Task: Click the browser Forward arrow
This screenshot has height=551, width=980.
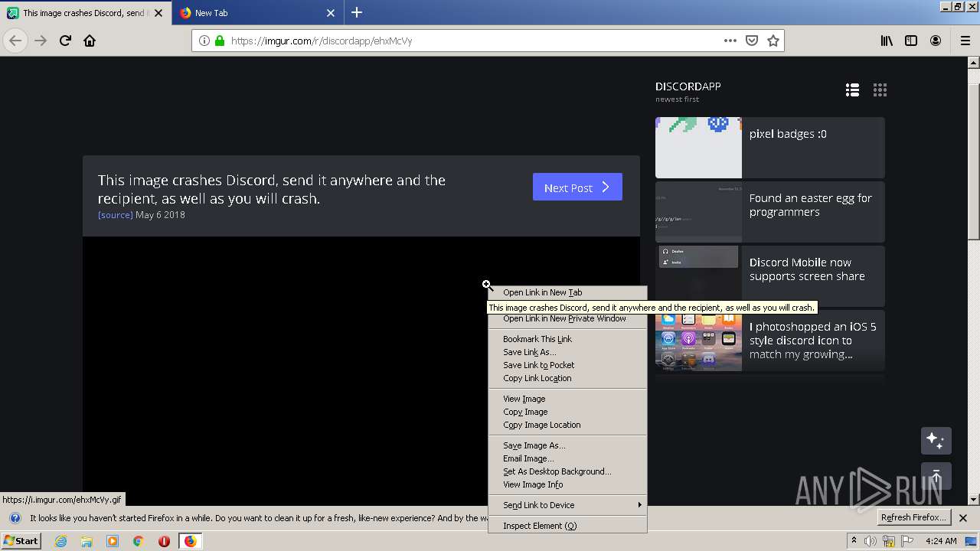Action: [x=41, y=41]
